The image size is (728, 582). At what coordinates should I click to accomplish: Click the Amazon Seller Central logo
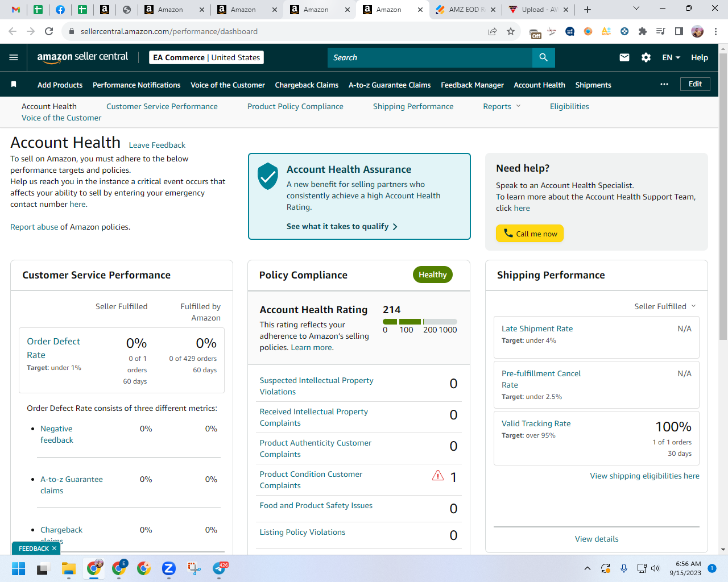click(x=82, y=57)
